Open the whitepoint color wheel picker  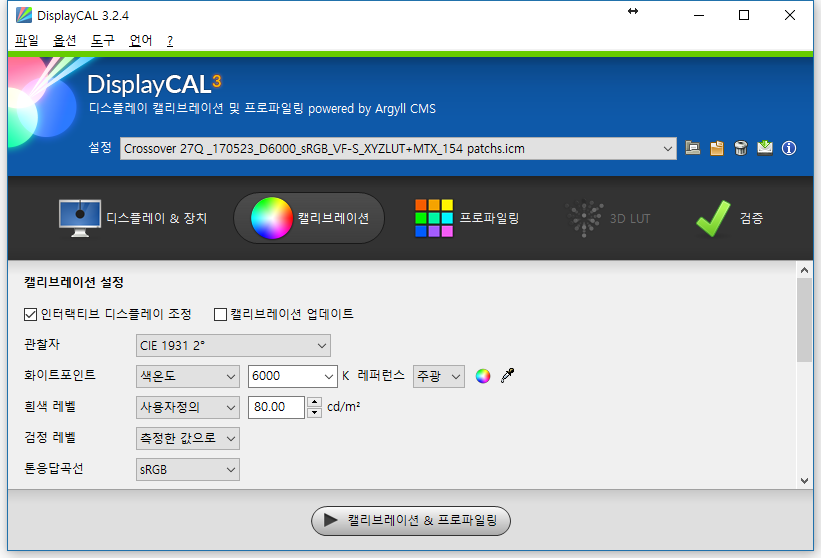tap(483, 376)
